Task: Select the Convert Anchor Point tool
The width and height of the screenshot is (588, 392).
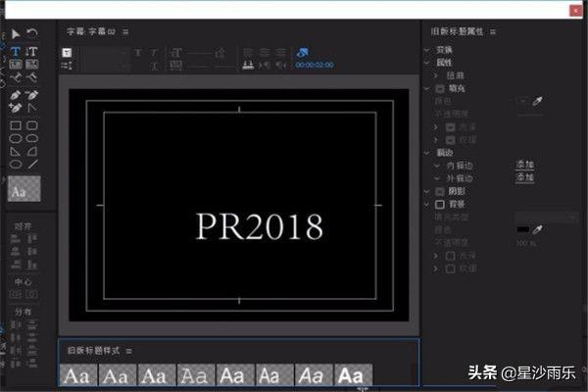Action: pyautogui.click(x=32, y=109)
